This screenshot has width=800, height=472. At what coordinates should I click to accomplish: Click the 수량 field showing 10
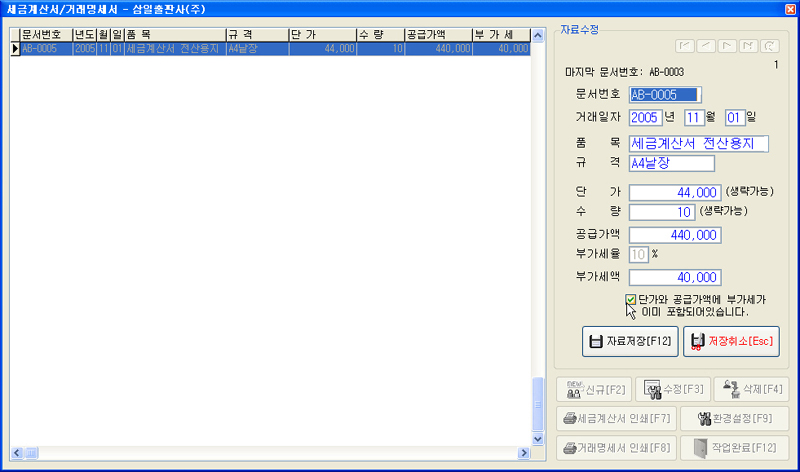pos(662,212)
